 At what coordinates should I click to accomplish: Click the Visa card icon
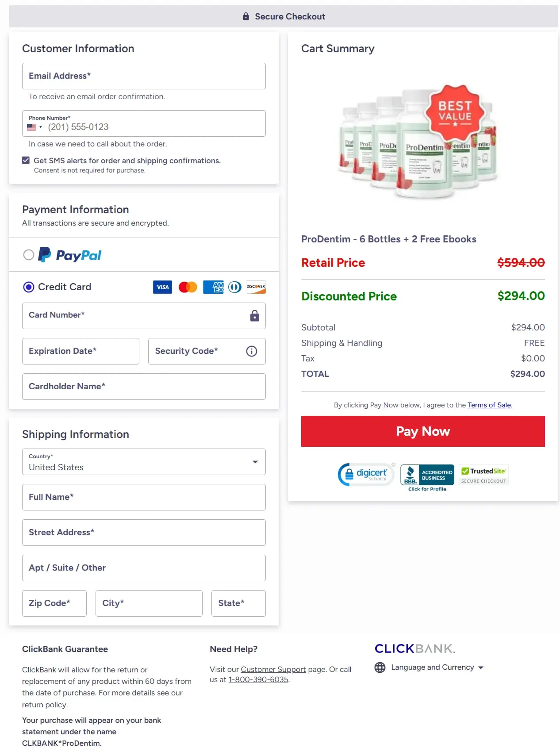(162, 287)
